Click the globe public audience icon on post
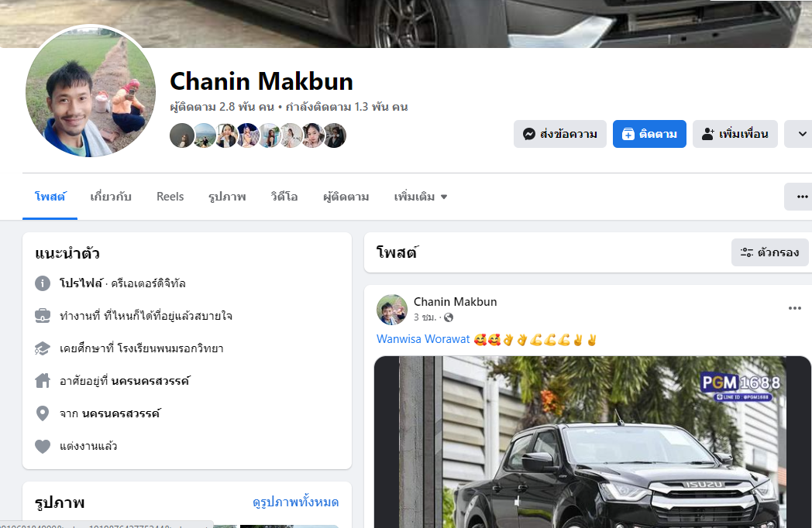812x528 pixels. 449,317
